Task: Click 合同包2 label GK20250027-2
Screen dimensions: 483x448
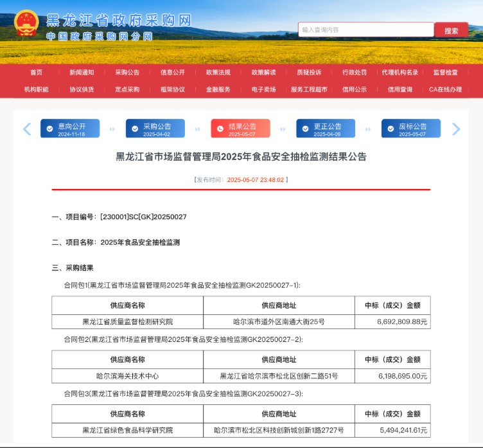Action: click(183, 339)
